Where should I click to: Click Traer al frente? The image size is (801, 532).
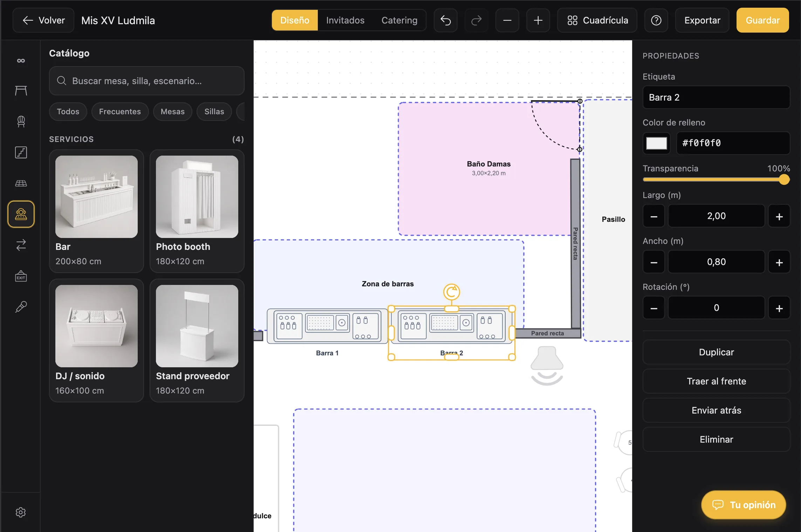pos(716,381)
